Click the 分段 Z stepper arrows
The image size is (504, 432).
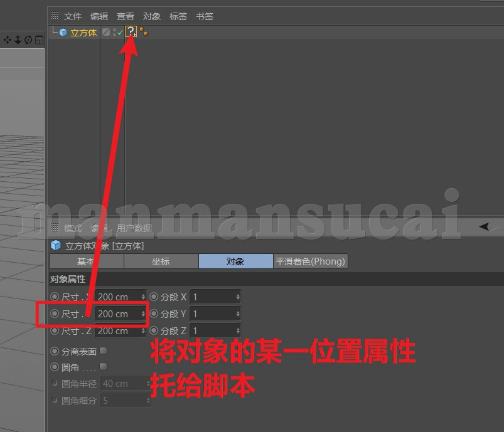pos(238,331)
